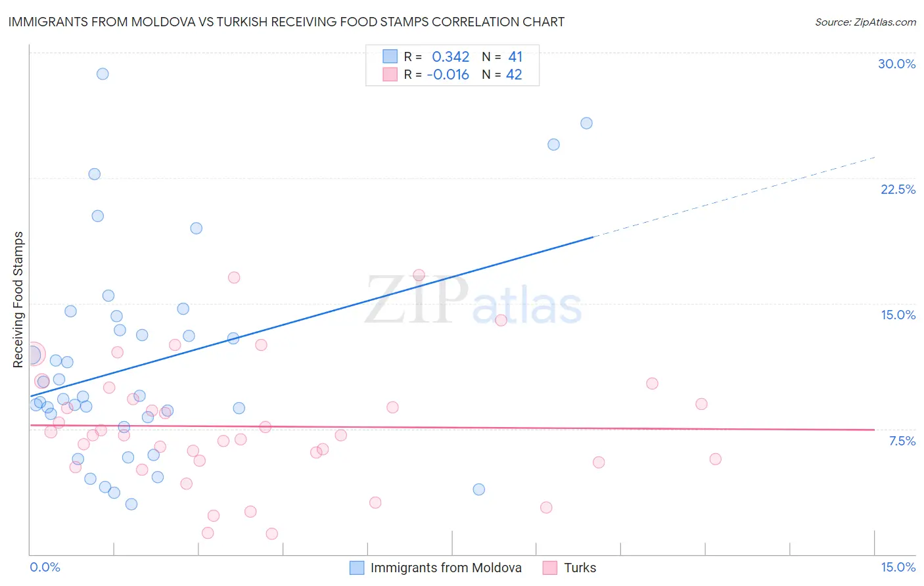Click the Receiving Food Stamps axis title
Image resolution: width=924 pixels, height=586 pixels.
click(x=18, y=300)
